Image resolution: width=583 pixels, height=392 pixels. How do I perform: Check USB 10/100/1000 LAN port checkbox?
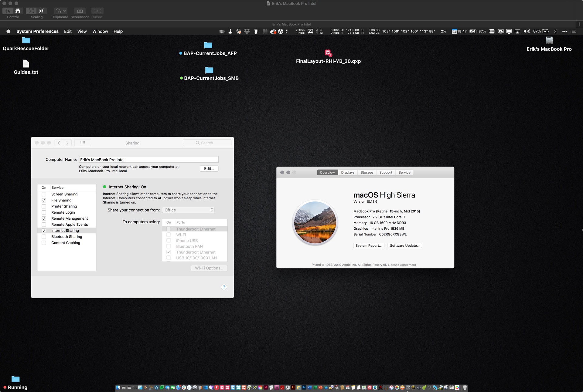pos(169,258)
